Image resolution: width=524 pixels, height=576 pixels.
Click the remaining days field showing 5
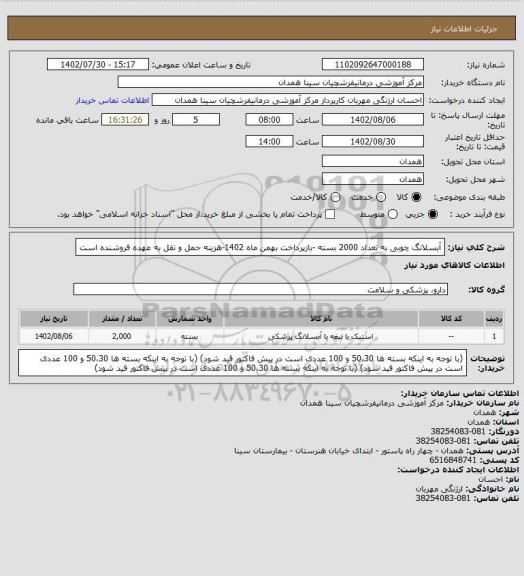(x=196, y=119)
